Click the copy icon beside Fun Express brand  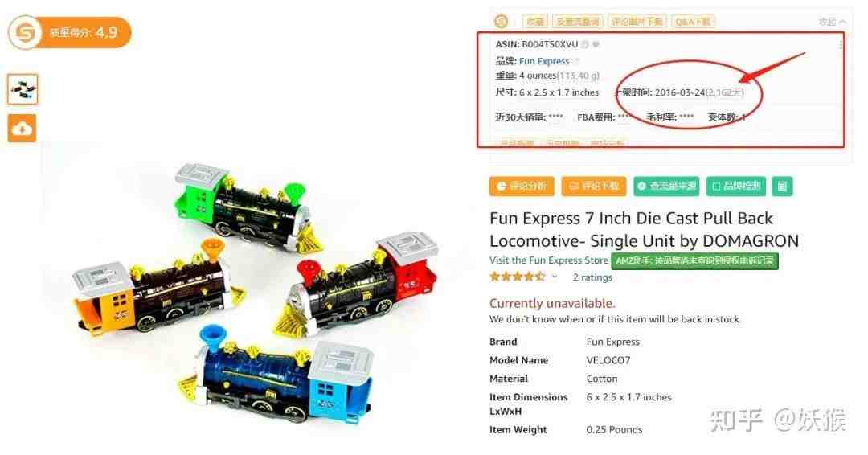tap(575, 61)
